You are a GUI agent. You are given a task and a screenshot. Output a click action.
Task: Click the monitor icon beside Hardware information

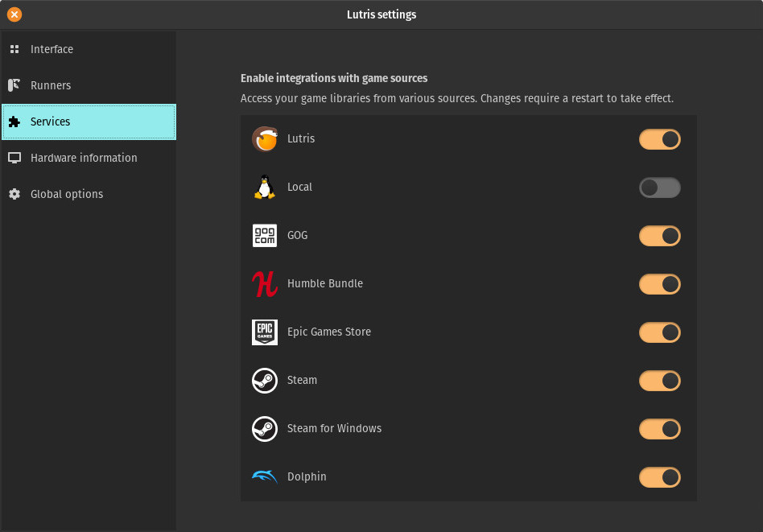point(14,157)
